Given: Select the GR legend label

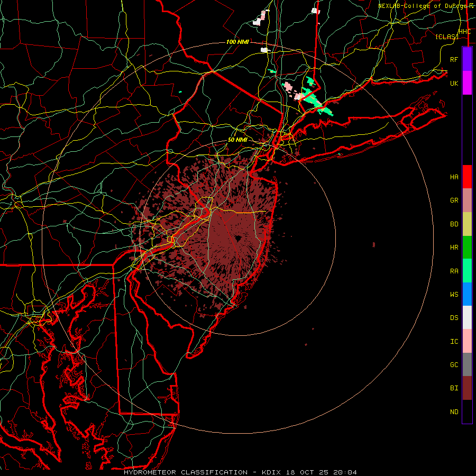Looking at the screenshot, I should 454,200.
